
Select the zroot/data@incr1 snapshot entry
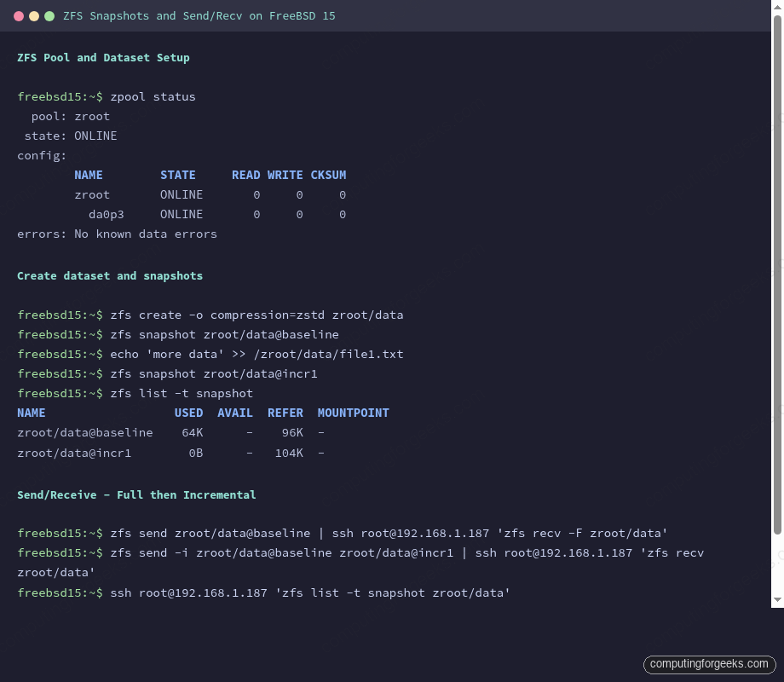[73, 453]
